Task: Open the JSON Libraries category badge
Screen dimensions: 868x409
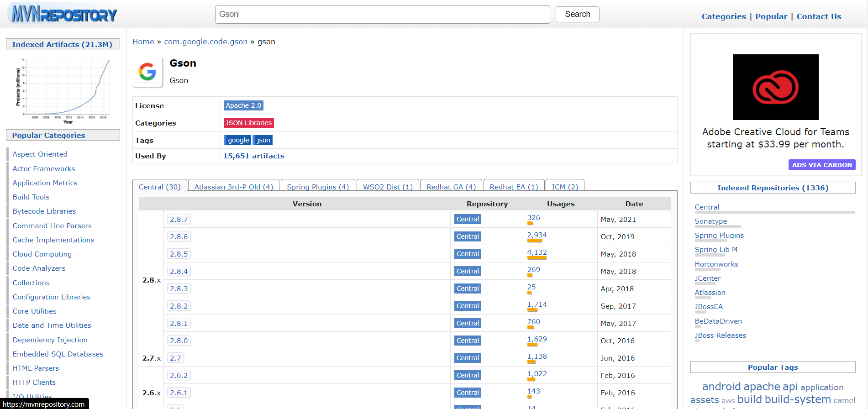Action: tap(248, 123)
